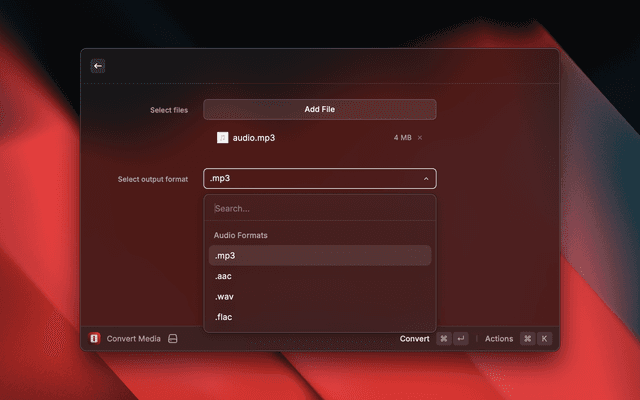Click the chevron in the format field
This screenshot has width=640, height=400.
(x=426, y=179)
